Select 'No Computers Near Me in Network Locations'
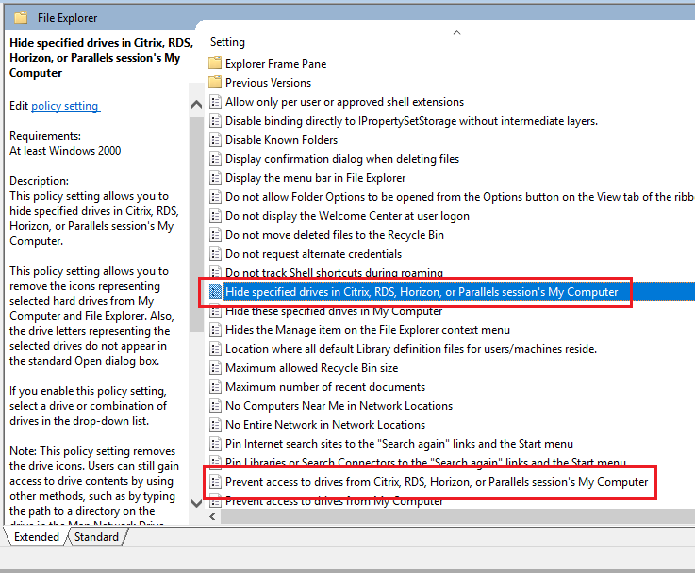 tap(339, 406)
